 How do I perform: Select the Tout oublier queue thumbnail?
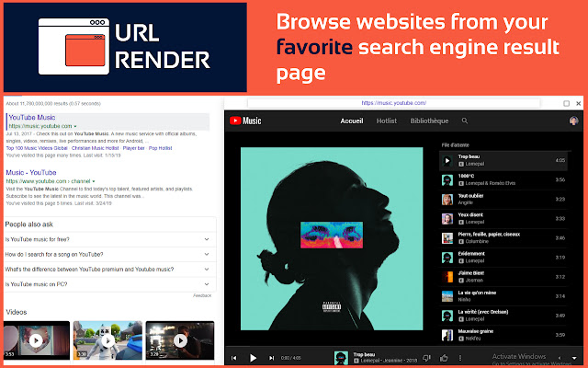click(447, 200)
